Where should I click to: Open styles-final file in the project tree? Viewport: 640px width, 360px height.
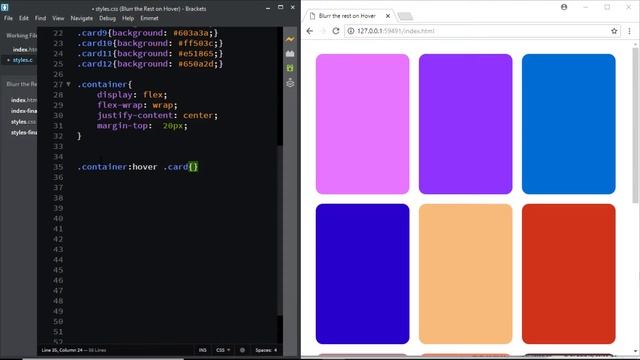(23, 133)
